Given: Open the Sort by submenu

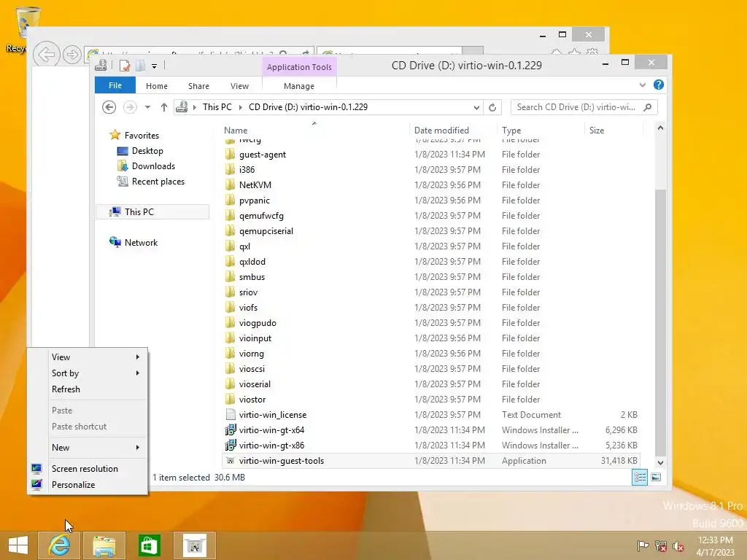Looking at the screenshot, I should coord(88,373).
